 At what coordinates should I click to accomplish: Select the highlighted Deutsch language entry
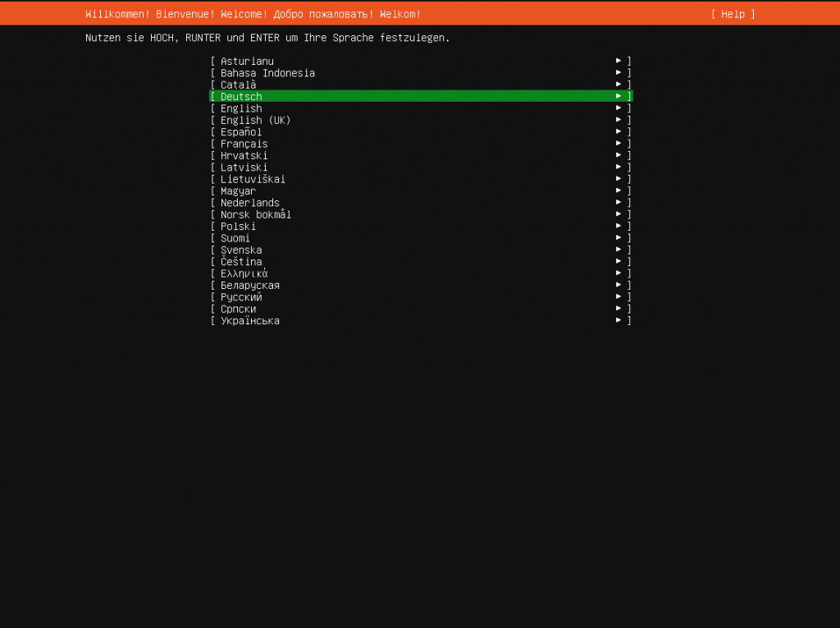241,96
